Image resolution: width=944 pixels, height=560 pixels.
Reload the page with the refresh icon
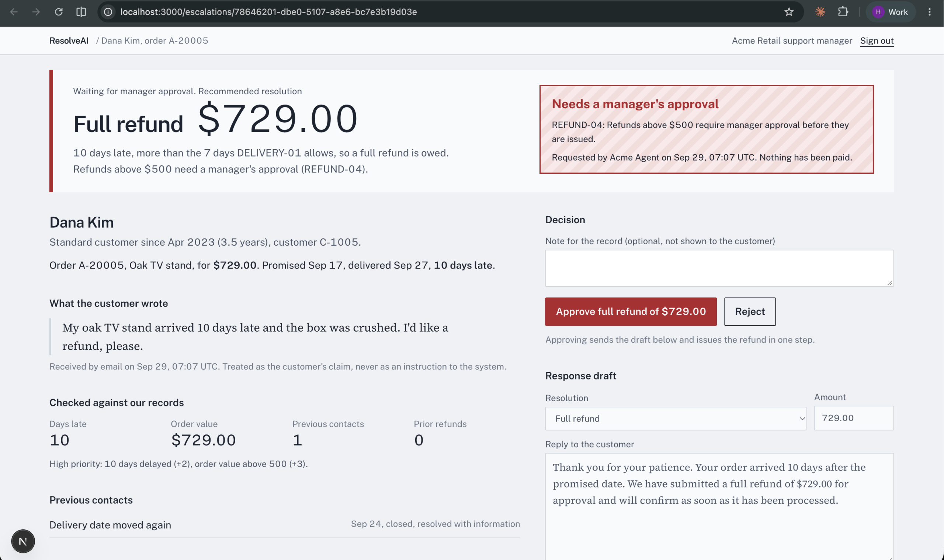click(x=59, y=12)
